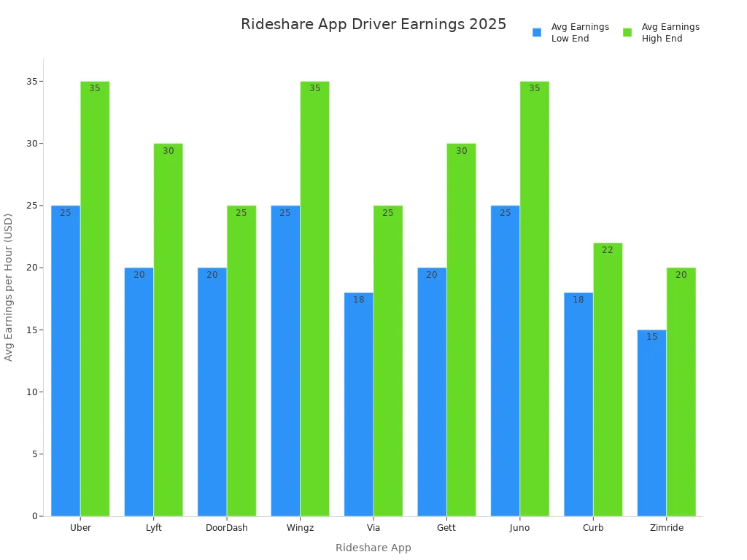Viewport: 747px width, 560px height.
Task: Click the chart title 'Rideshare App Driver Earnings 2025'
Action: 373,24
